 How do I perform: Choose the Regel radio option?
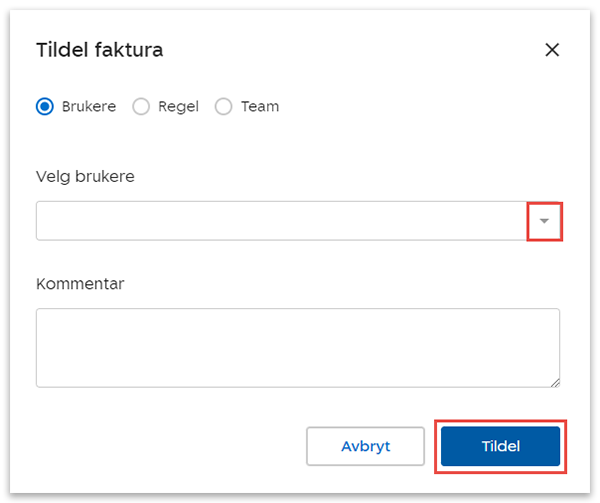tap(141, 106)
